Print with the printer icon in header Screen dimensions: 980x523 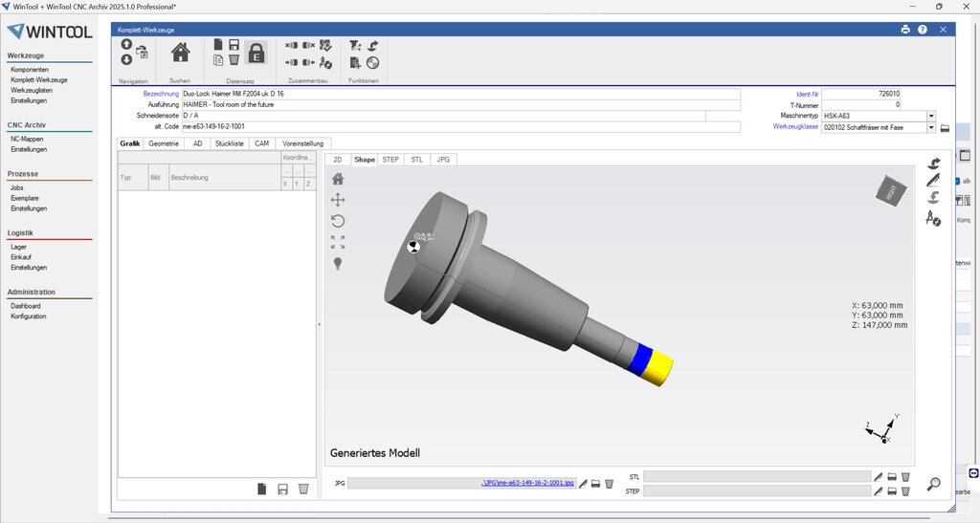click(905, 30)
